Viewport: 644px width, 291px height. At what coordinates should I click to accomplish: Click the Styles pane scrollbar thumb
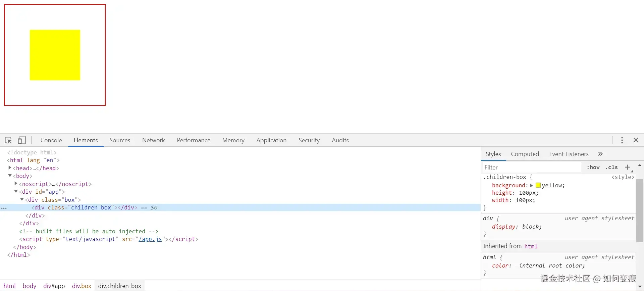[640, 210]
